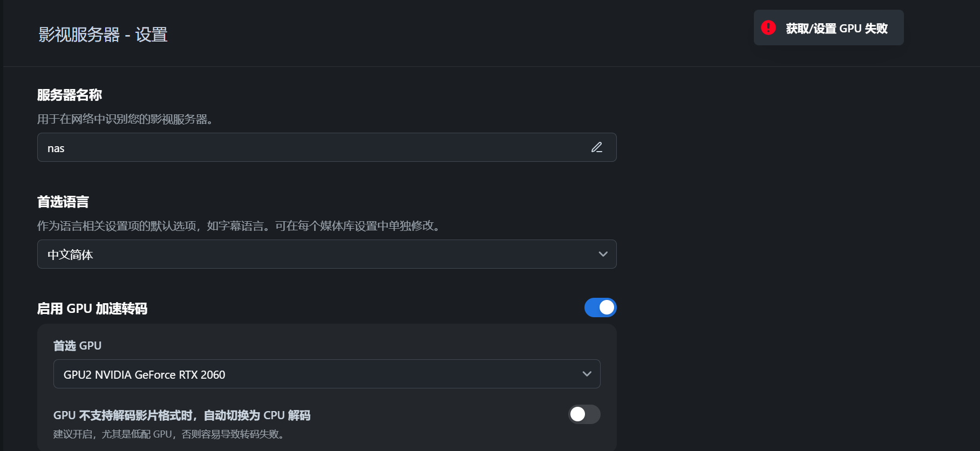Focus the server name field containing nas
This screenshot has height=451, width=980.
313,148
